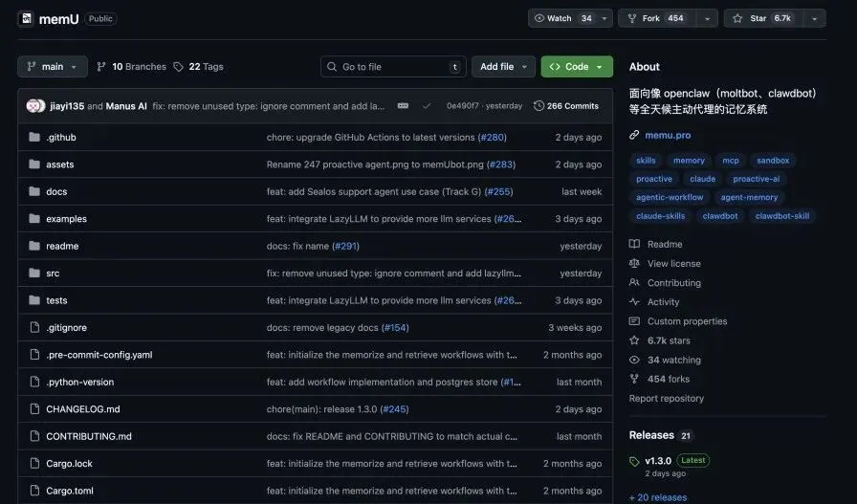Image resolution: width=857 pixels, height=504 pixels.
Task: Select the claude topic tag
Action: (x=702, y=179)
